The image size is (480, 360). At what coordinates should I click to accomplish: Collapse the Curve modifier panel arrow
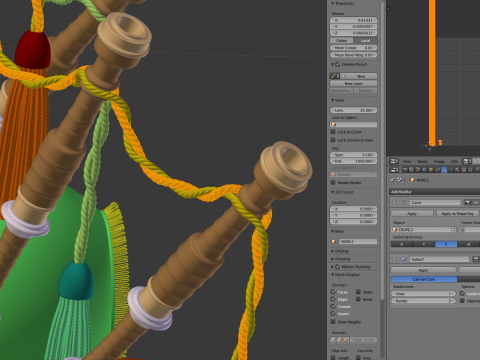394,203
